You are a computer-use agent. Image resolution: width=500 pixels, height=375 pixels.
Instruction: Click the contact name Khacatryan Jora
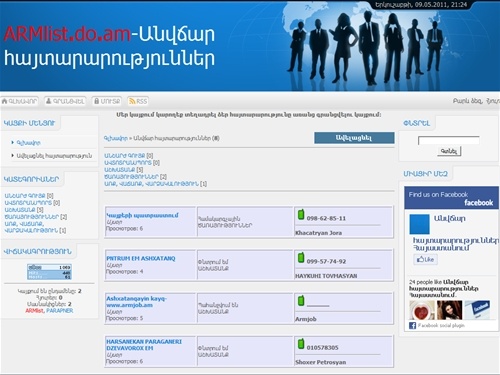coord(318,233)
